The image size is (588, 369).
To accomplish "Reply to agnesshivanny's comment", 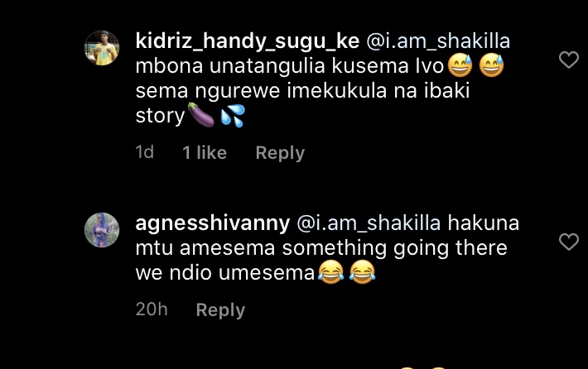I will [220, 310].
